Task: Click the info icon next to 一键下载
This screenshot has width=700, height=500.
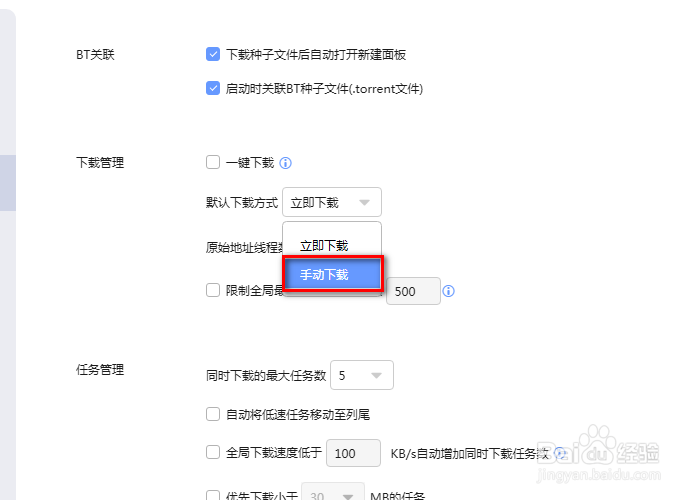Action: 285,163
